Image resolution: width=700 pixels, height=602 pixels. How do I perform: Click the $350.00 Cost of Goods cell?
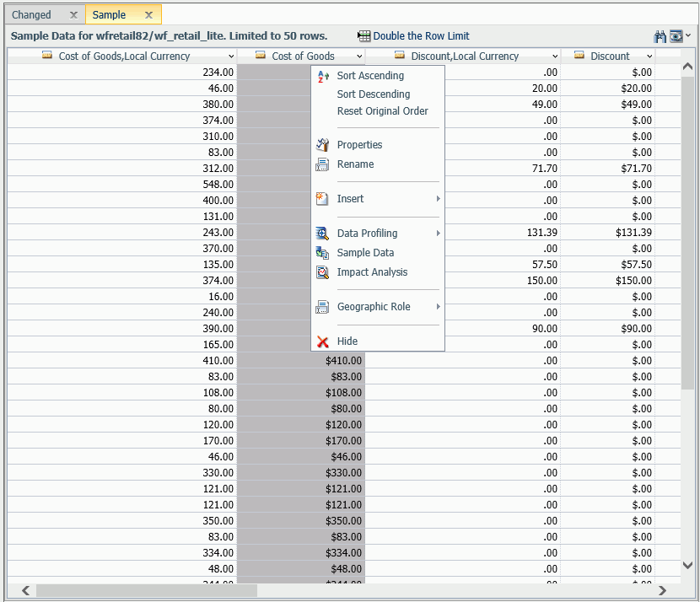click(301, 521)
